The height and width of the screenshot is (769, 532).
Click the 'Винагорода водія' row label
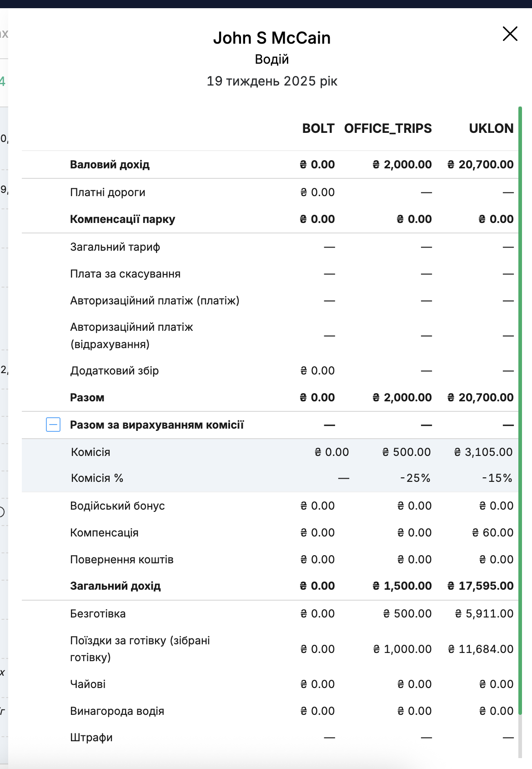pyautogui.click(x=117, y=711)
